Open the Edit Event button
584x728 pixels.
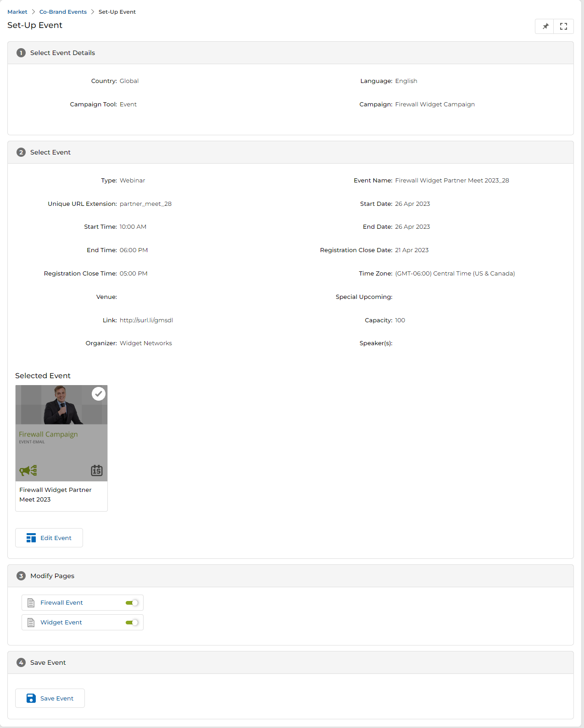pos(49,538)
